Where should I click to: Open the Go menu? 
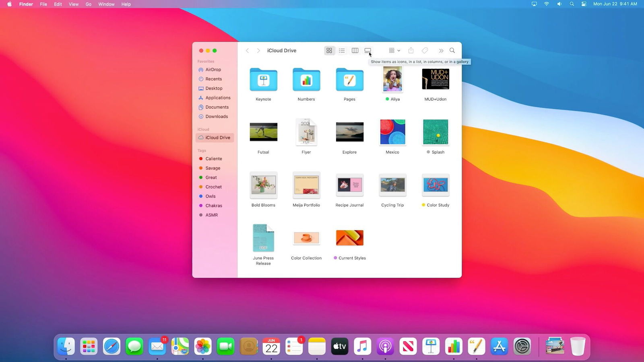pyautogui.click(x=89, y=4)
